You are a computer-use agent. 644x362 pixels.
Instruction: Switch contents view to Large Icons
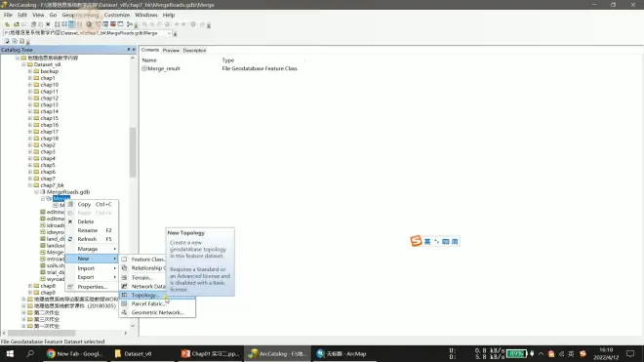coord(58,24)
